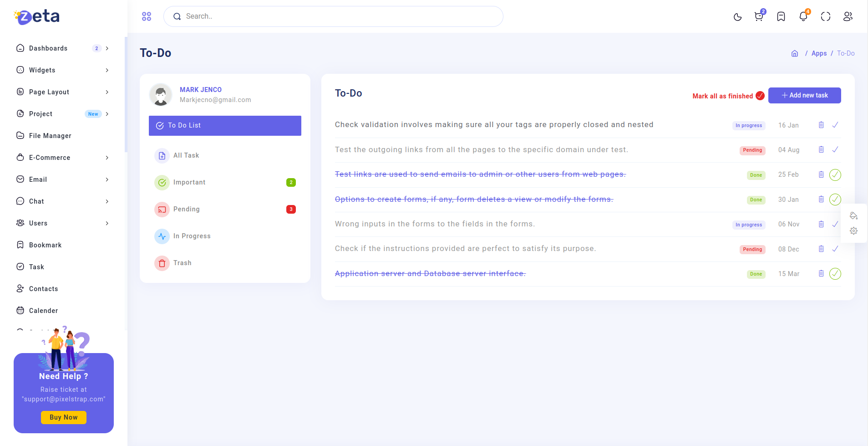Uncheck the completed 25 Feb task

coord(835,175)
